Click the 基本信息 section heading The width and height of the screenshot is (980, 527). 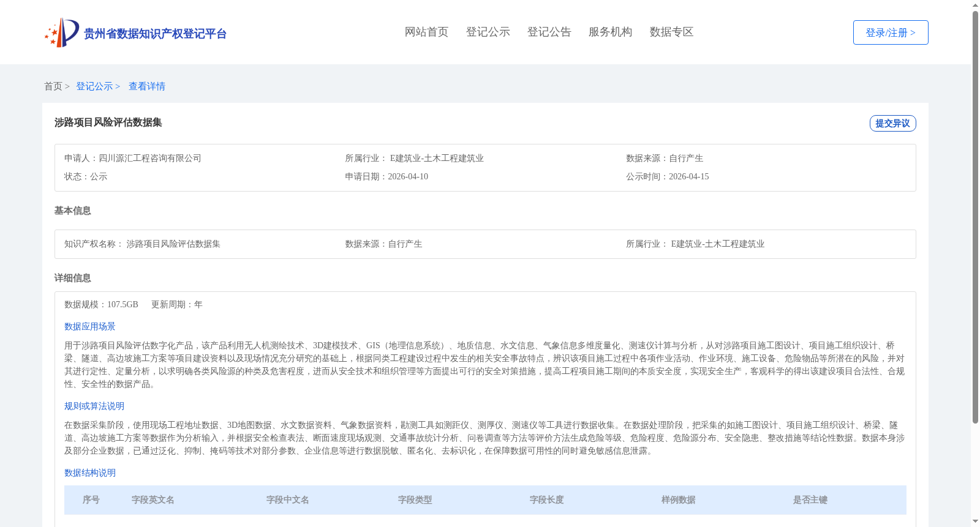(x=73, y=211)
